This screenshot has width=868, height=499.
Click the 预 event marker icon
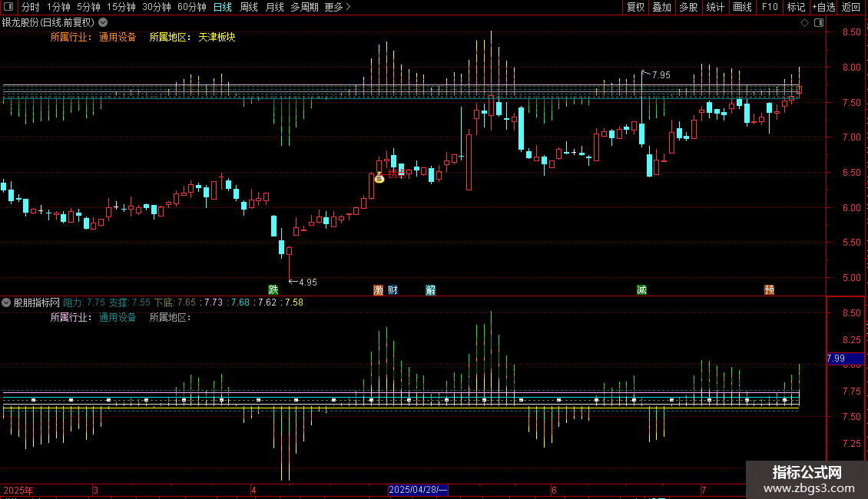click(x=769, y=290)
